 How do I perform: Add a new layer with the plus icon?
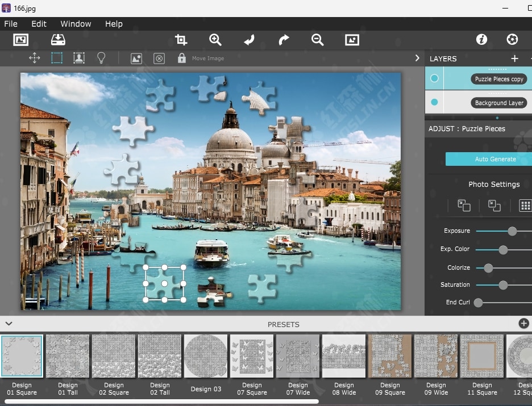point(514,58)
